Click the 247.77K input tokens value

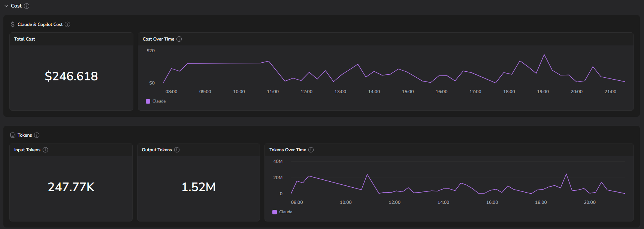pos(71,187)
